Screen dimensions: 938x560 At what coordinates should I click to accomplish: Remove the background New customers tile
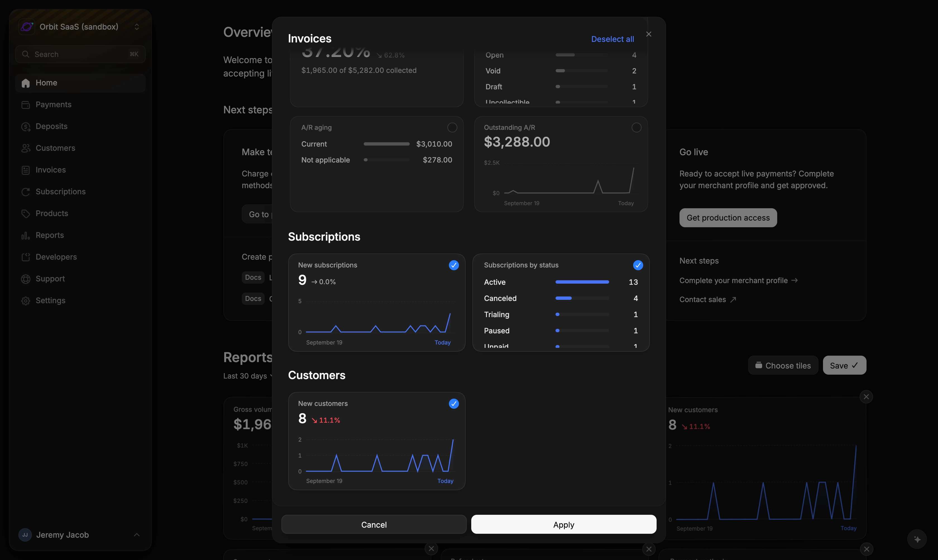pyautogui.click(x=866, y=397)
